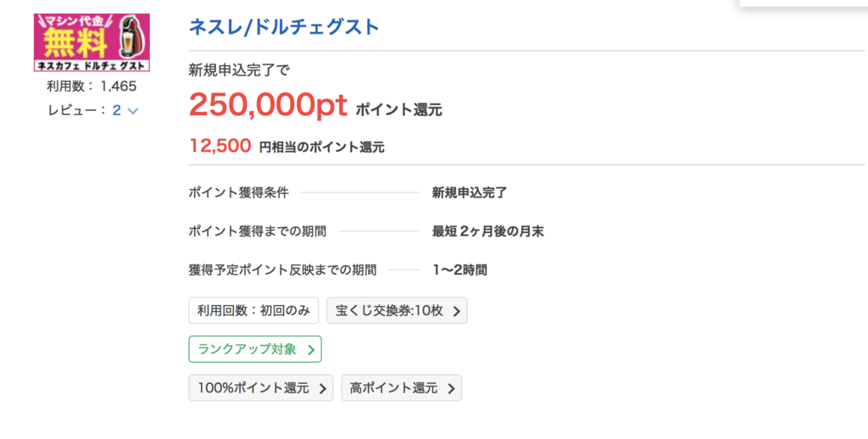Click the arrow on 宝くじ交換券 tag
This screenshot has width=868, height=439.
click(x=457, y=312)
